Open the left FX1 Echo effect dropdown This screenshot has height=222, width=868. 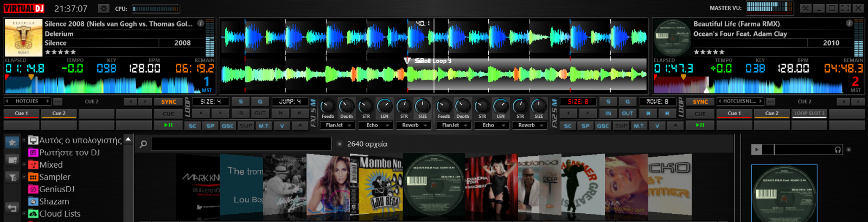tap(375, 125)
